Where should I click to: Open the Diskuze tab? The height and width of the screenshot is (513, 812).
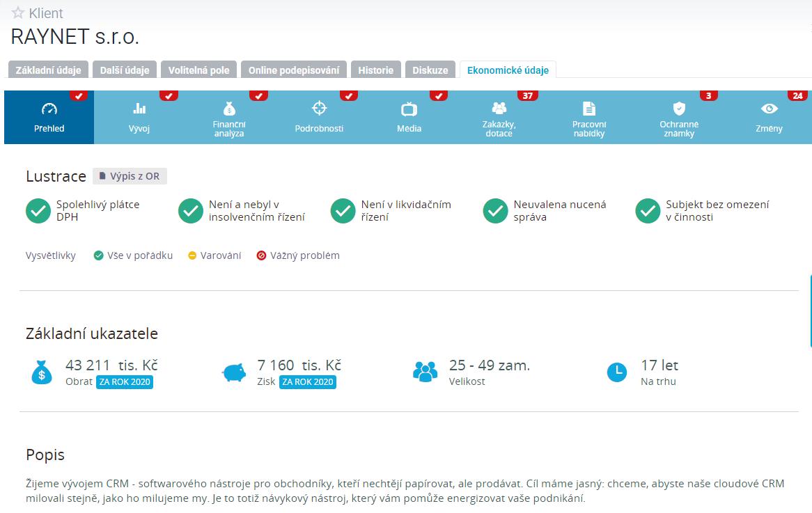430,70
